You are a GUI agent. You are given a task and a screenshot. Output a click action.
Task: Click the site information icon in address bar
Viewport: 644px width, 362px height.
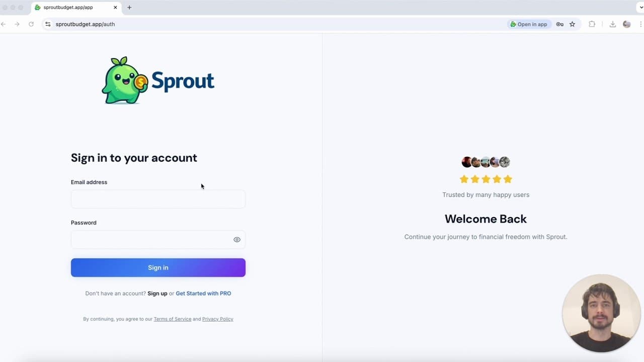(x=48, y=24)
